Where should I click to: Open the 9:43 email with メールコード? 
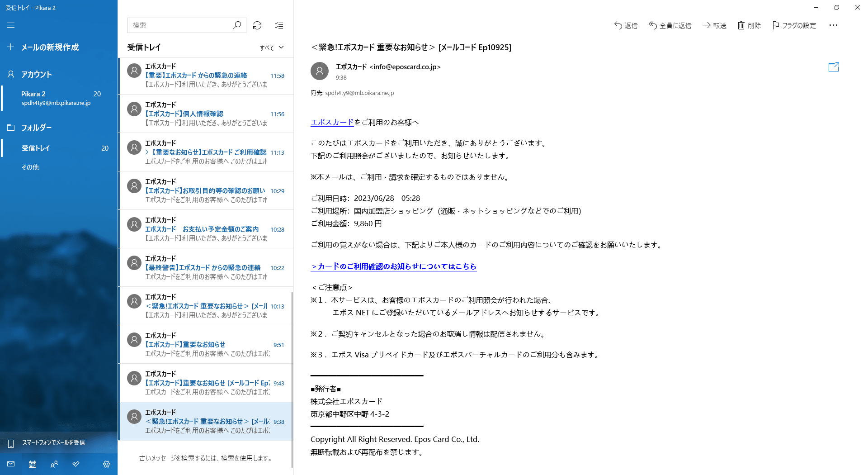[x=206, y=383]
